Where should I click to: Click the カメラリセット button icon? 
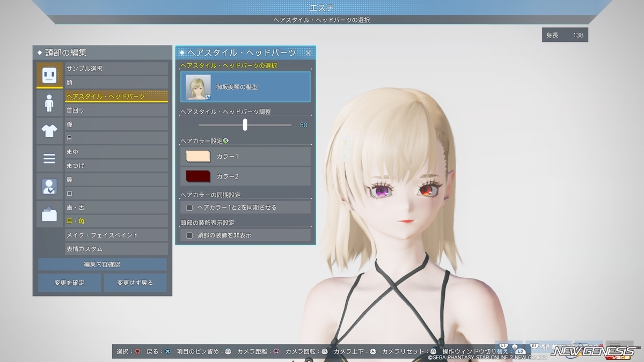tap(433, 351)
